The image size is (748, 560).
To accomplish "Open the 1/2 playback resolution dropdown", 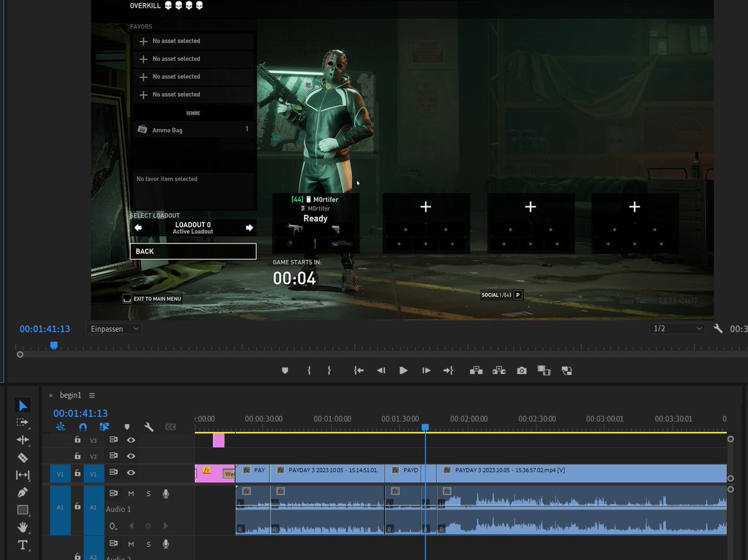I will [x=677, y=328].
